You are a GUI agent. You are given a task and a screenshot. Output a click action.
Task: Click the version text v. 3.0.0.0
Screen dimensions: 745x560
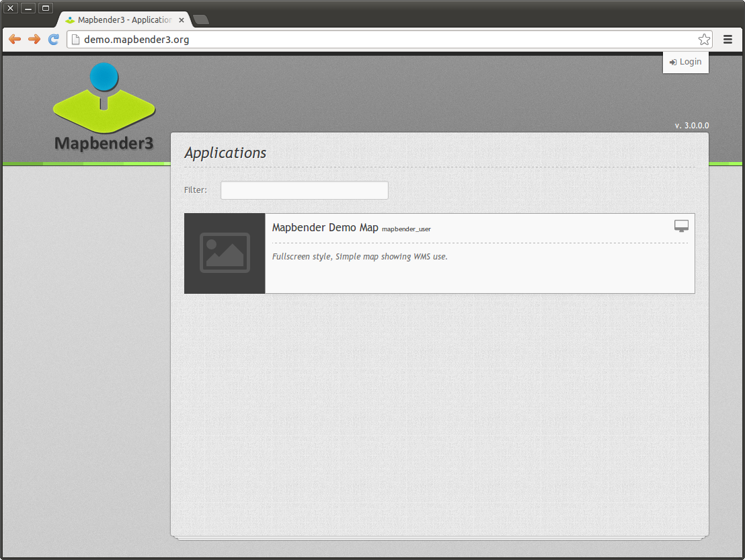point(692,126)
